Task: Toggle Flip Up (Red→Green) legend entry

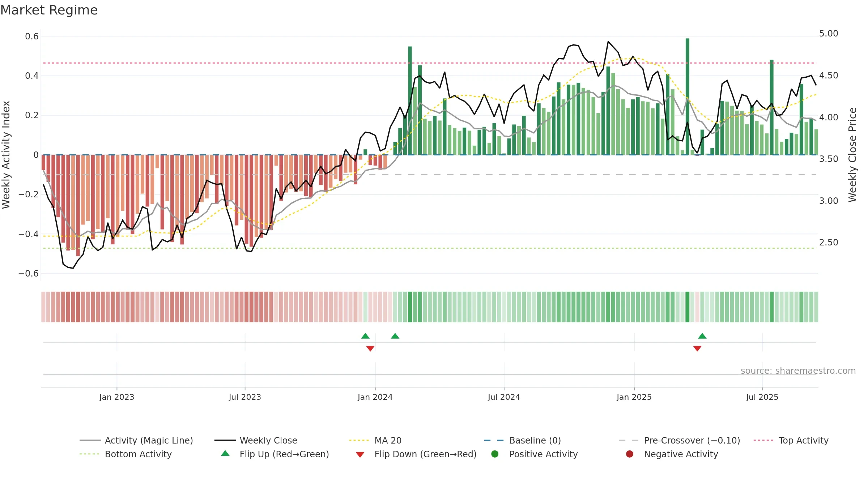Action: click(x=275, y=454)
